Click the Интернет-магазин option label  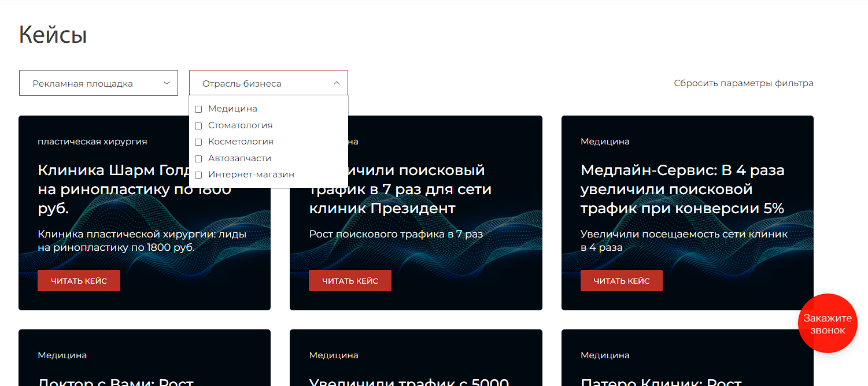[251, 175]
